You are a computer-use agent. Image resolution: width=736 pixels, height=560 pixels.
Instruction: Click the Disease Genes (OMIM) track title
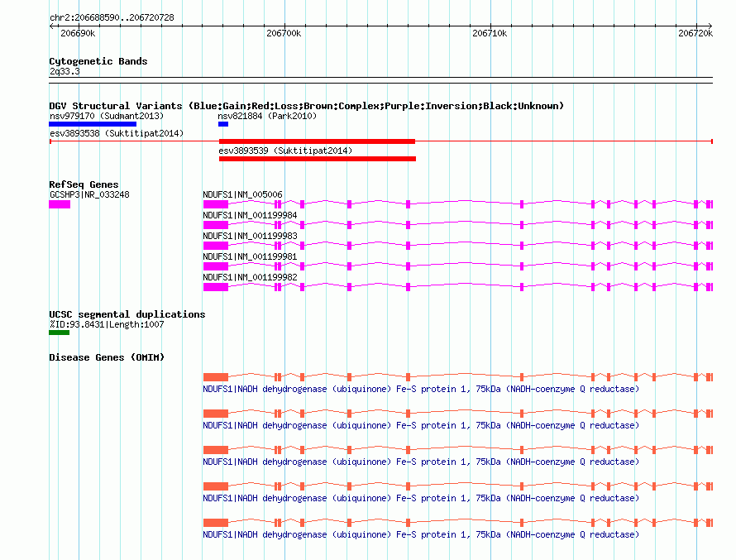[x=107, y=357]
